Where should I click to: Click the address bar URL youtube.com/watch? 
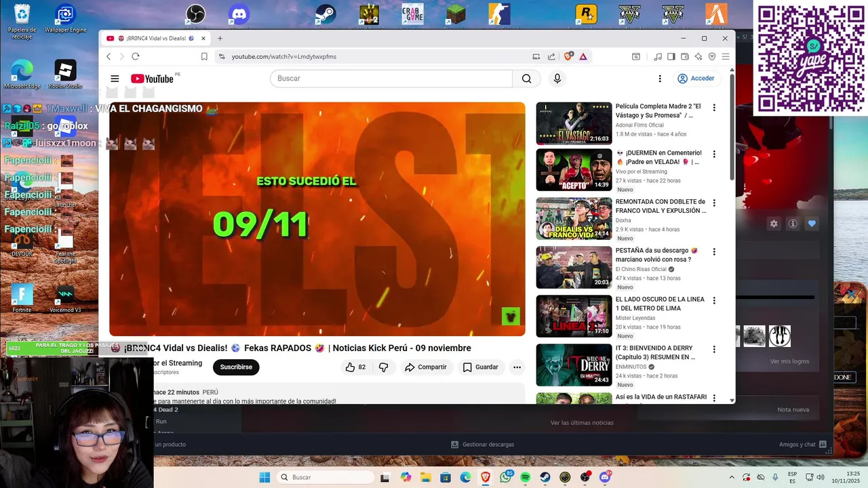(284, 57)
